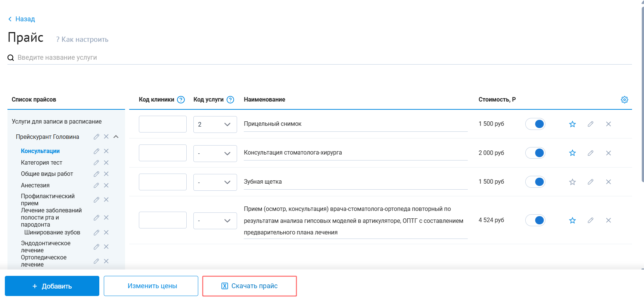The height and width of the screenshot is (299, 644).
Task: Select Услуги для записи в расписание
Action: click(57, 122)
